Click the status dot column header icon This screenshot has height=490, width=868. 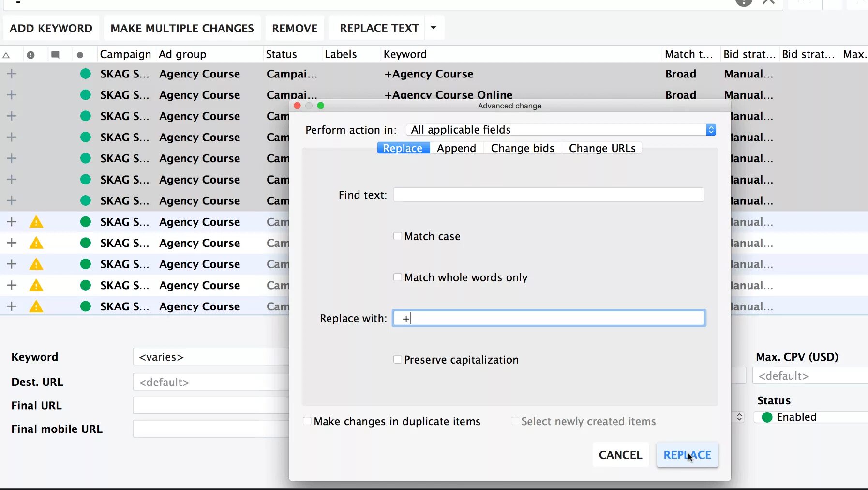click(80, 55)
